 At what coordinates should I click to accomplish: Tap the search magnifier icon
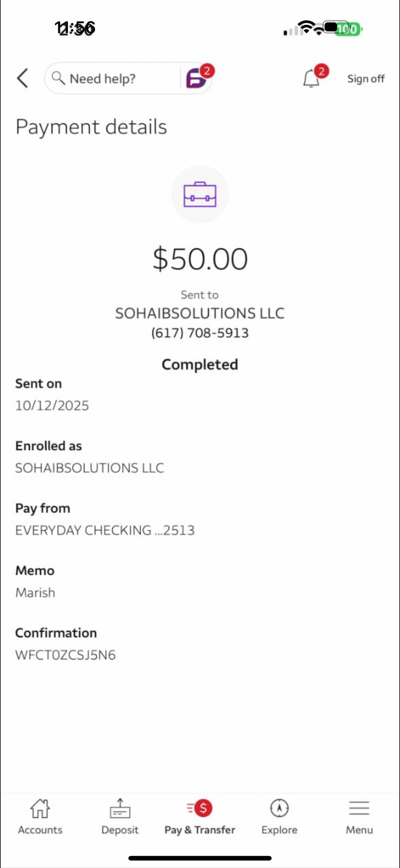point(58,78)
